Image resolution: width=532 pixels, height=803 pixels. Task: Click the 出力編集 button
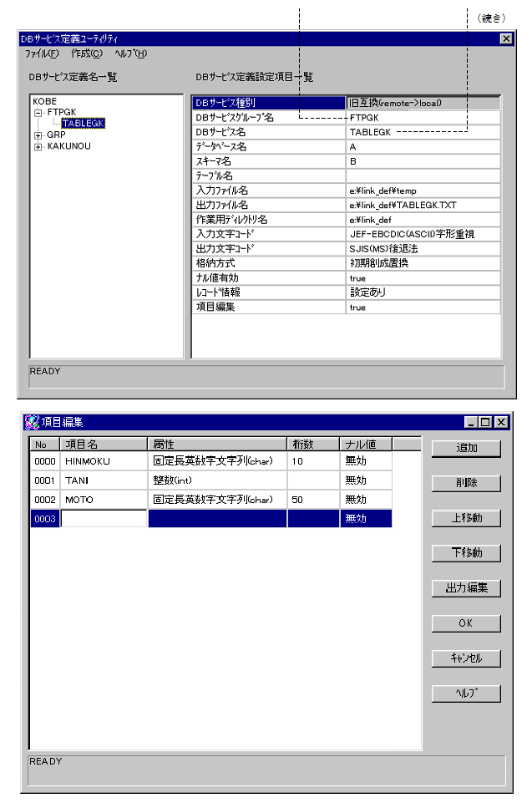tap(466, 588)
